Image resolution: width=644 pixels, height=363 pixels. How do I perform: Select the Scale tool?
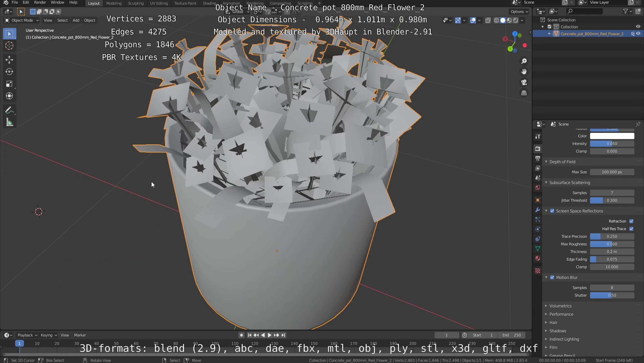pos(9,84)
